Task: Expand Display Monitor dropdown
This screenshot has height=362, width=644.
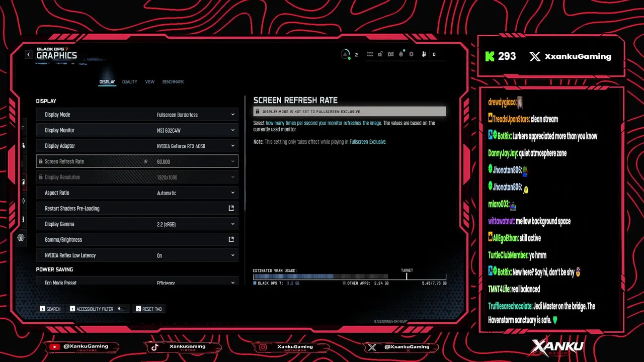Action: coord(232,130)
